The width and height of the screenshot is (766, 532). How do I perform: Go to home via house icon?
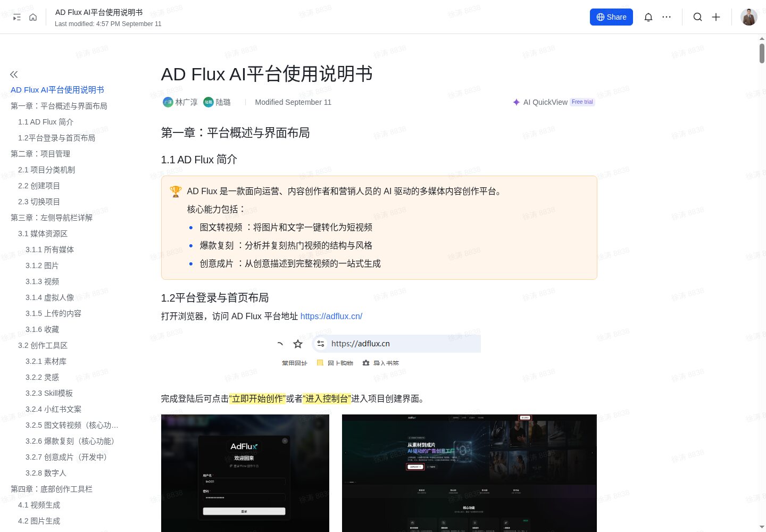tap(33, 17)
